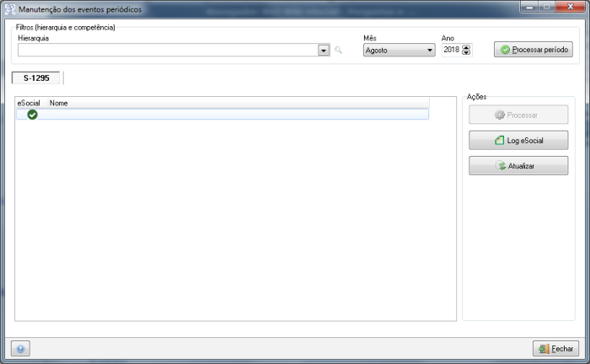Click the green check eSocial status icon
This screenshot has width=590, height=364.
coord(32,115)
